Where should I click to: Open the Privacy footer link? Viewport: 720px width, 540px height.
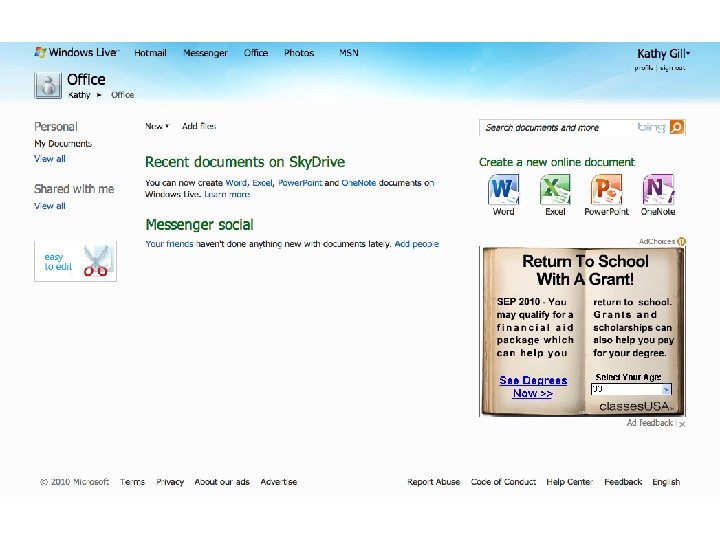tap(170, 482)
